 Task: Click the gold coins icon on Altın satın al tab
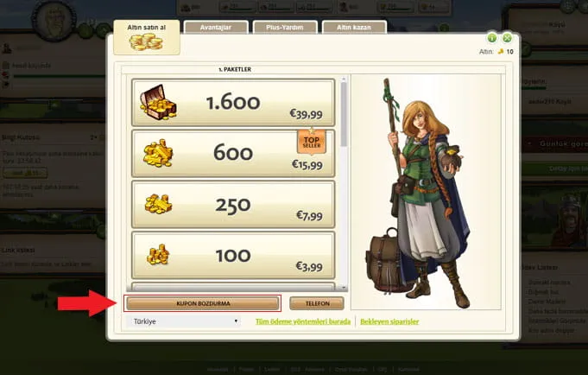[146, 41]
